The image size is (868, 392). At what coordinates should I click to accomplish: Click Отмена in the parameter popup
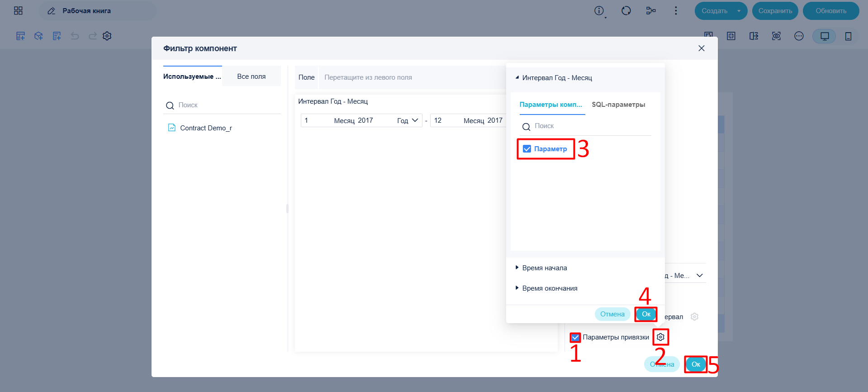pyautogui.click(x=612, y=314)
